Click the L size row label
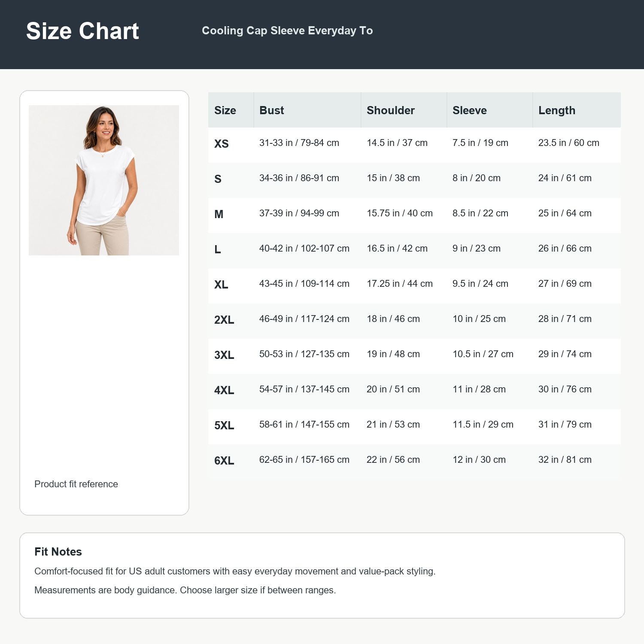The height and width of the screenshot is (644, 644). pyautogui.click(x=218, y=249)
